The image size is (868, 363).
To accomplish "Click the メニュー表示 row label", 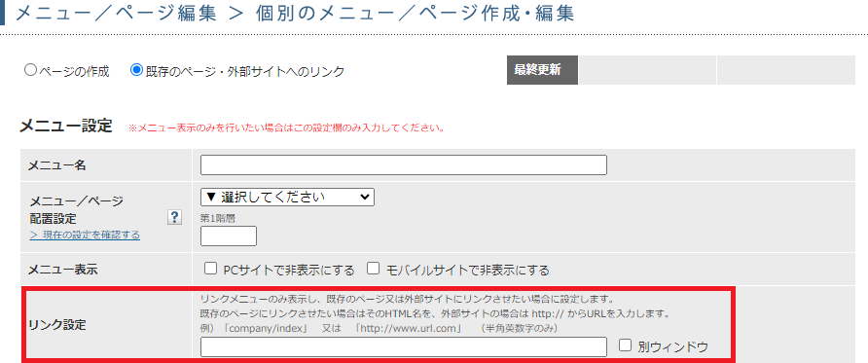I will click(62, 270).
